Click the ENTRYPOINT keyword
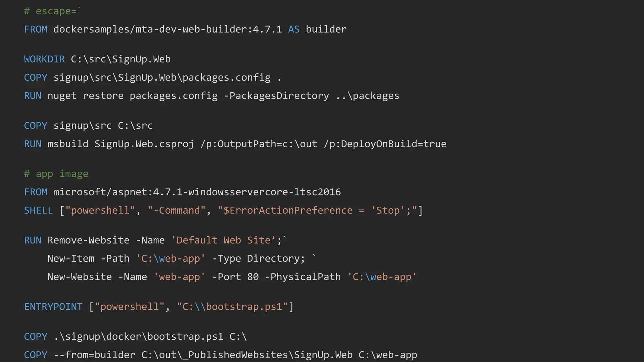This screenshot has height=362, width=644. tap(53, 307)
